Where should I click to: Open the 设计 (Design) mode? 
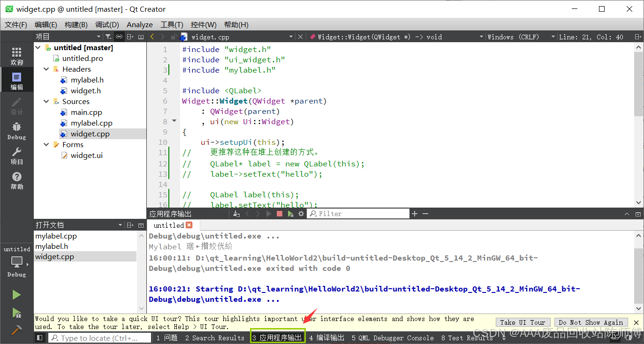pyautogui.click(x=16, y=106)
